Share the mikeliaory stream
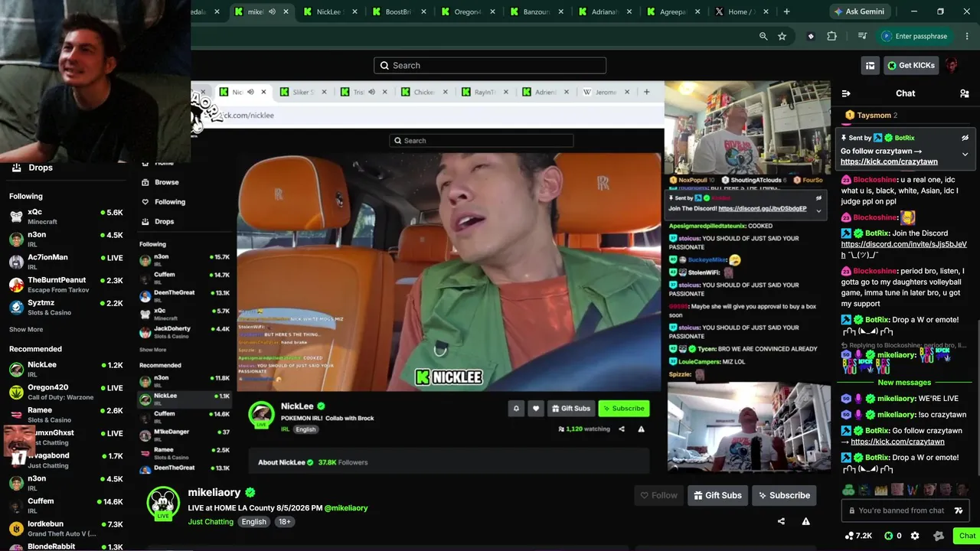Viewport: 980px width, 551px height. 781,521
